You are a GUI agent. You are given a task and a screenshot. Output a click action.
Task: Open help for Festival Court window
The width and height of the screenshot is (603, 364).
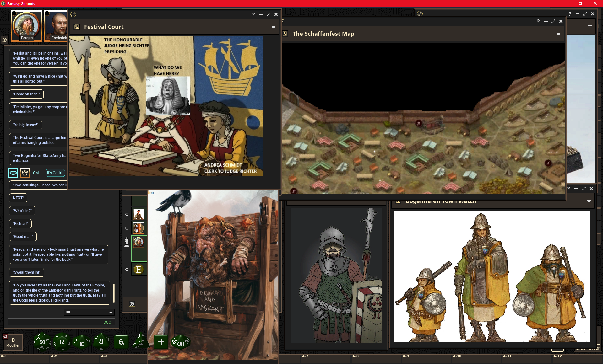point(253,14)
